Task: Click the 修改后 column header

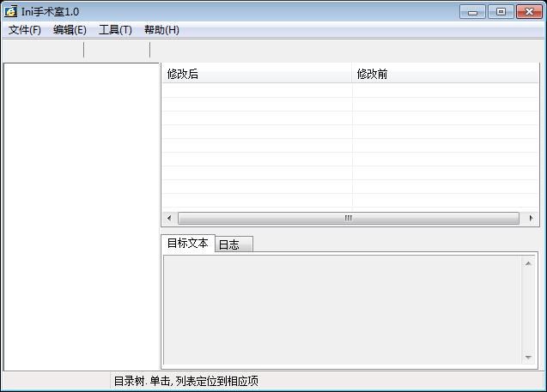Action: [x=257, y=75]
